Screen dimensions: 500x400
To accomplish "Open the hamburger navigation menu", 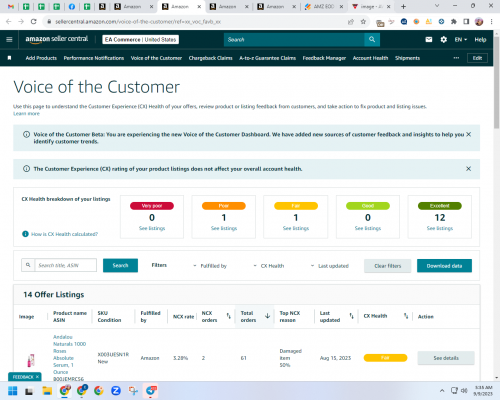I will (x=9, y=39).
